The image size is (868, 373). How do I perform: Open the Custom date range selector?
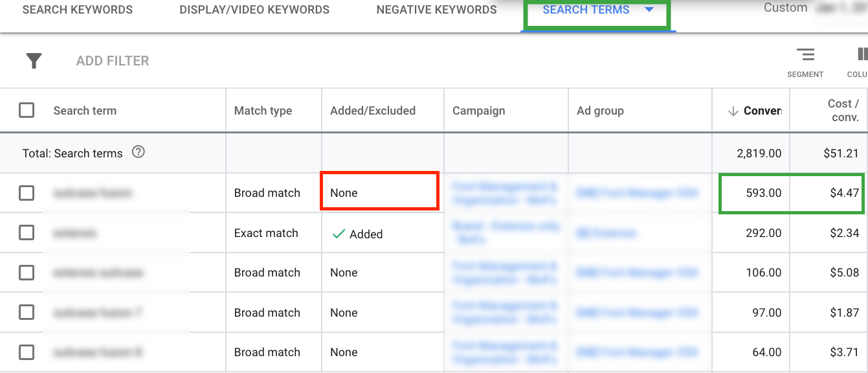pyautogui.click(x=816, y=8)
